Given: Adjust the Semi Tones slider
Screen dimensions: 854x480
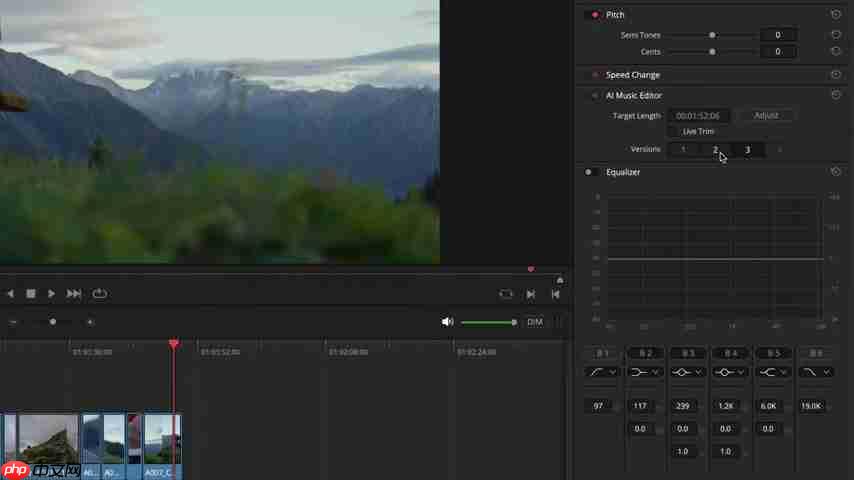Looking at the screenshot, I should click(712, 35).
